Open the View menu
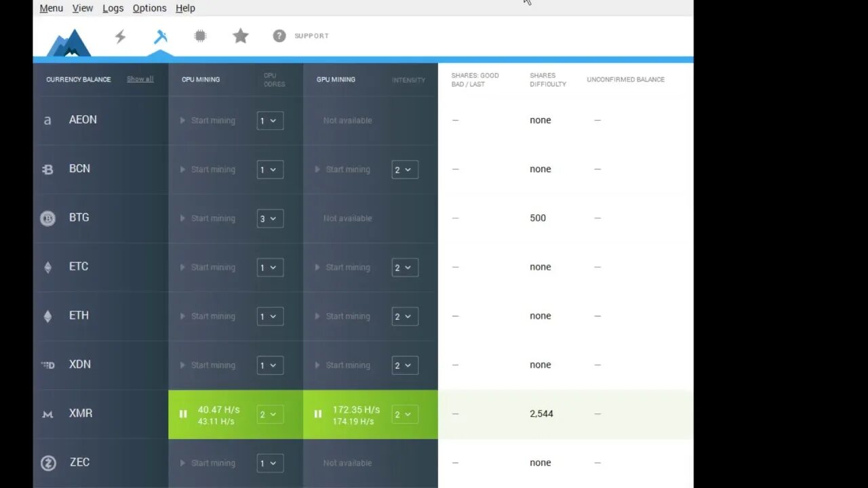Viewport: 868px width, 488px height. coord(83,8)
